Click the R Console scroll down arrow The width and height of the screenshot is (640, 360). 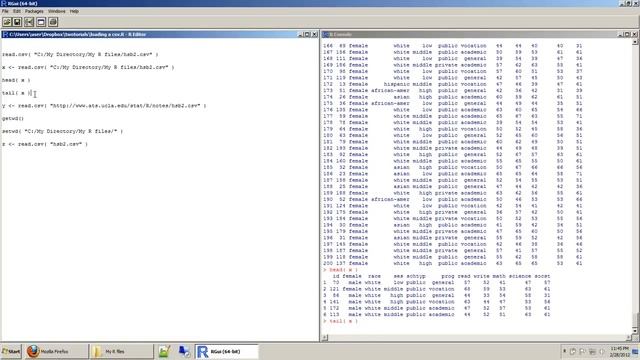[x=635, y=330]
